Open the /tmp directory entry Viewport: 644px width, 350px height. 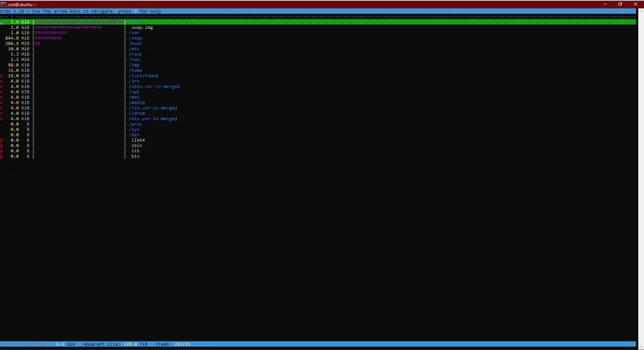click(x=135, y=65)
